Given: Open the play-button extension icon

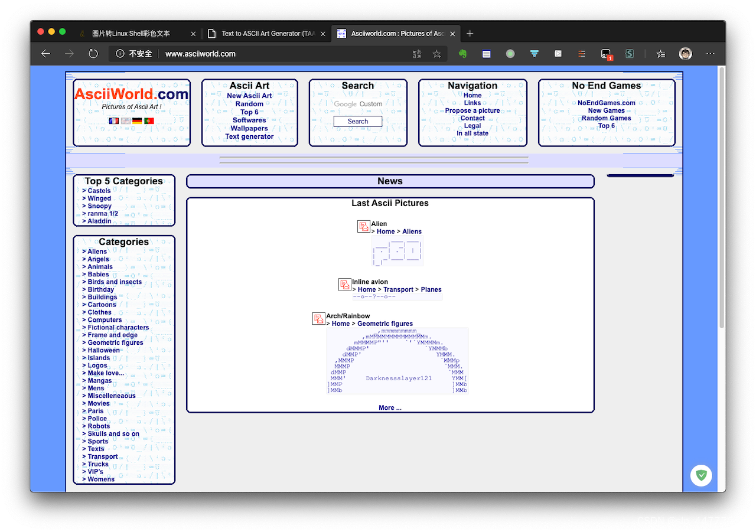Looking at the screenshot, I should [x=558, y=54].
